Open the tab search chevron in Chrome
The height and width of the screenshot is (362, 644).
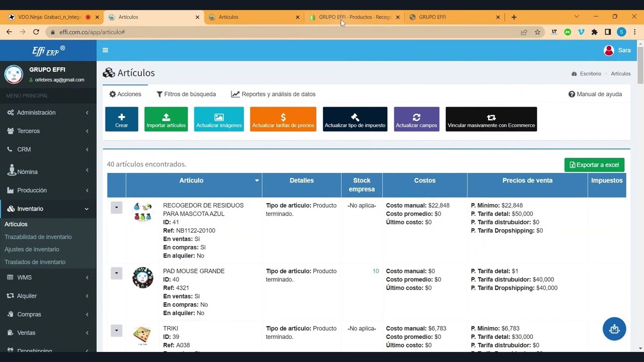pyautogui.click(x=577, y=17)
